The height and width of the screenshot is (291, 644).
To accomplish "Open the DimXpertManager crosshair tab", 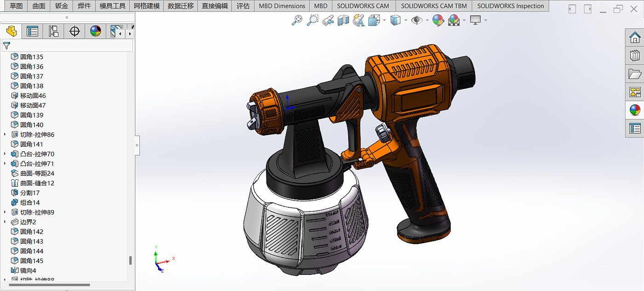I will (75, 31).
